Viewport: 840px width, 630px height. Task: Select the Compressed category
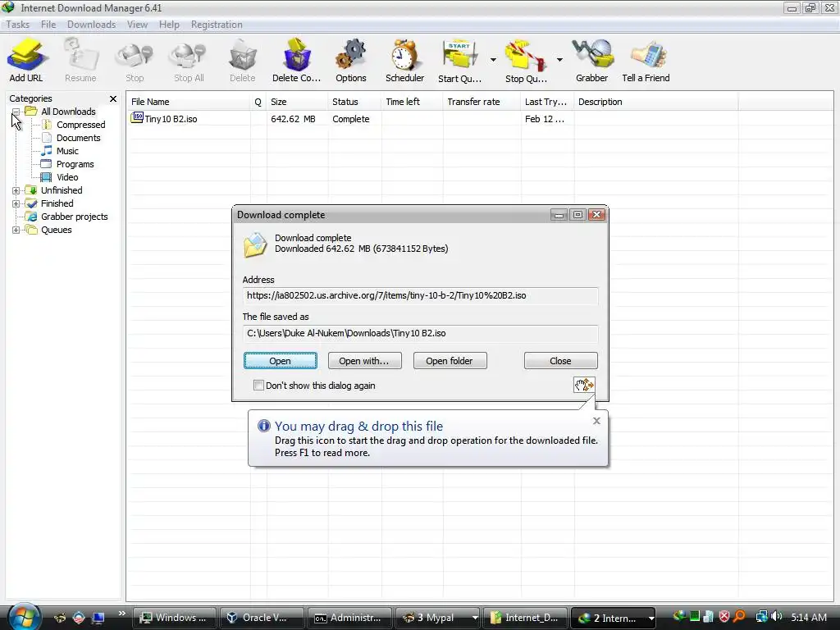[x=81, y=125]
